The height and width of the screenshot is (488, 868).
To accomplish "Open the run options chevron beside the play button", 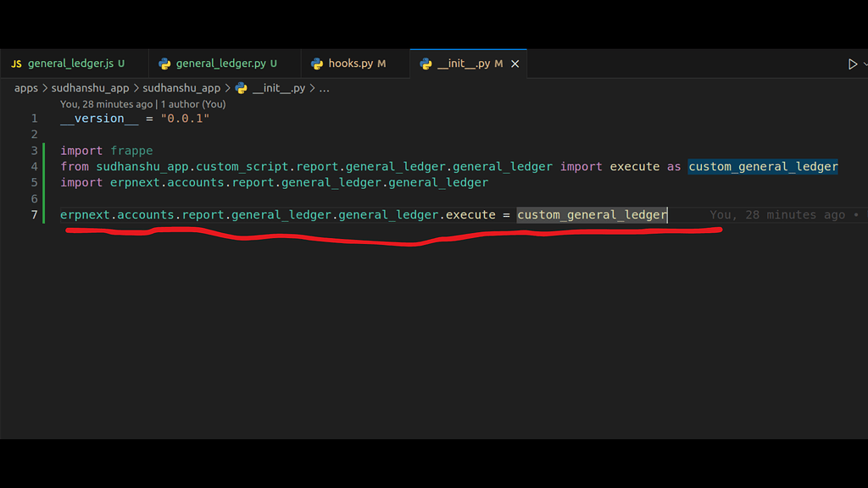I will (865, 63).
